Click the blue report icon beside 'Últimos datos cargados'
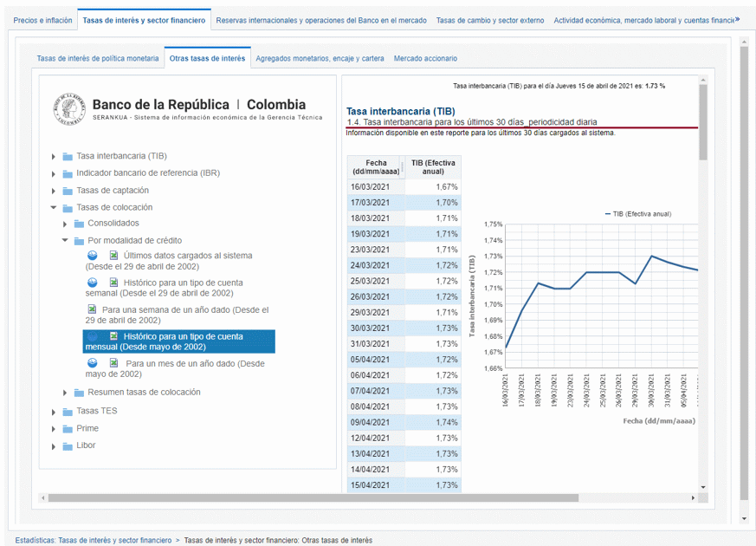 [x=92, y=256]
